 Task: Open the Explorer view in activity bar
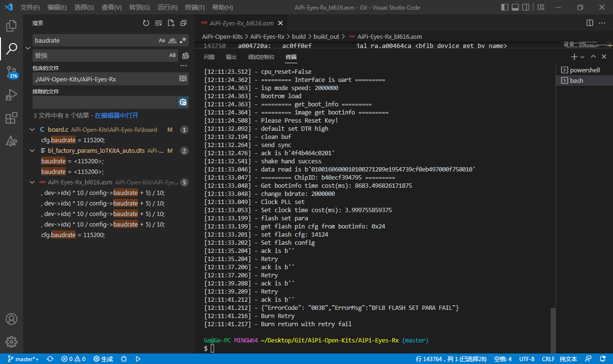[11, 26]
